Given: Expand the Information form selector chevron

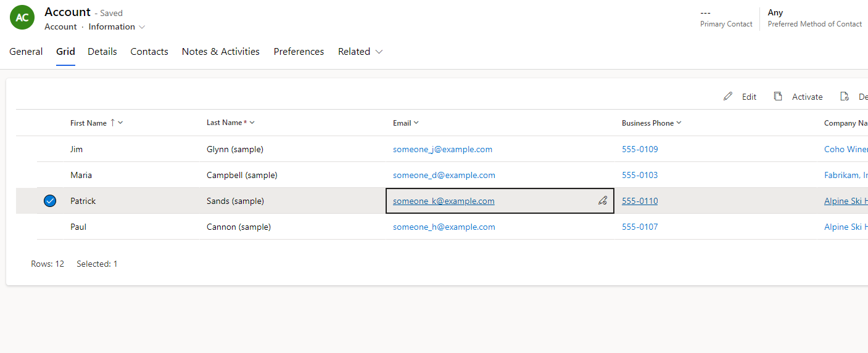Looking at the screenshot, I should click(142, 27).
